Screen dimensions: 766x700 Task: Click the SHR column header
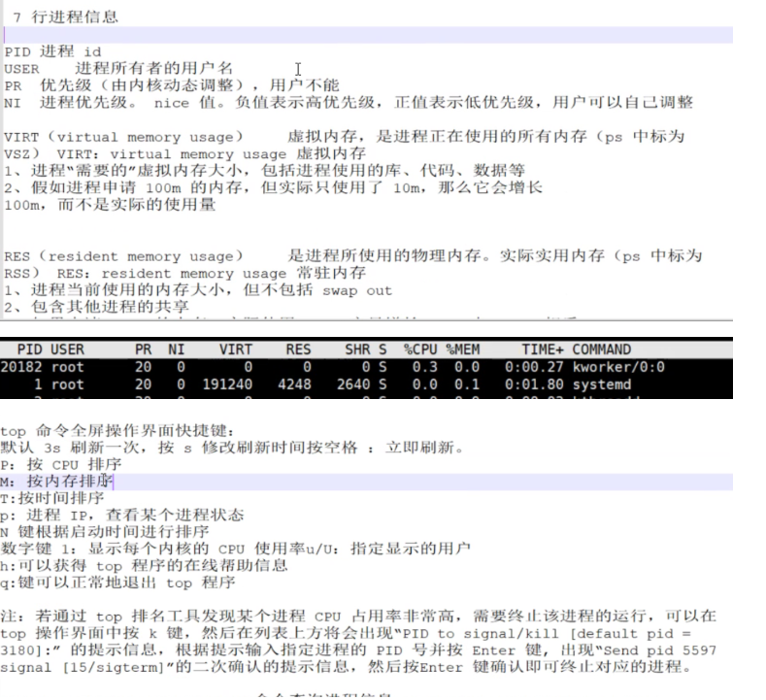coord(357,350)
